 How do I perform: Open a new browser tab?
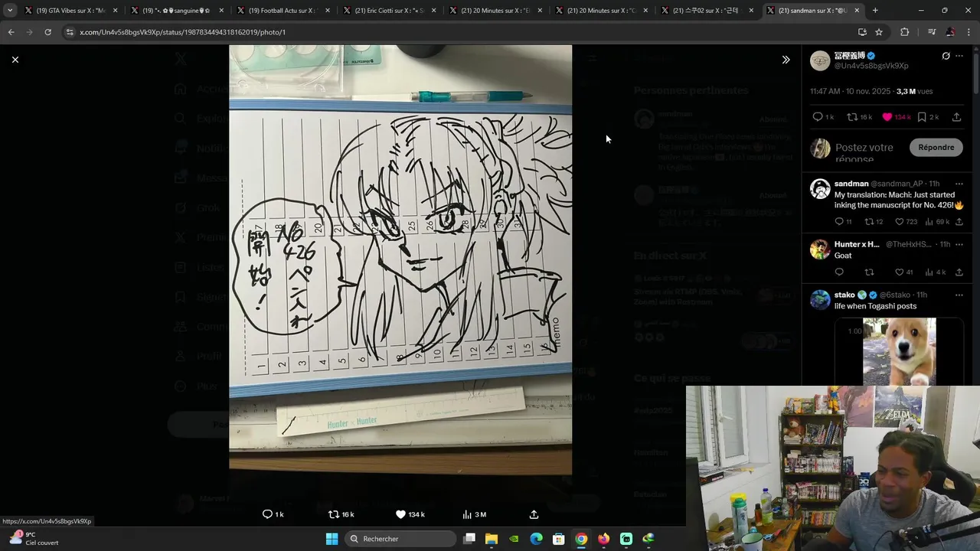click(875, 11)
